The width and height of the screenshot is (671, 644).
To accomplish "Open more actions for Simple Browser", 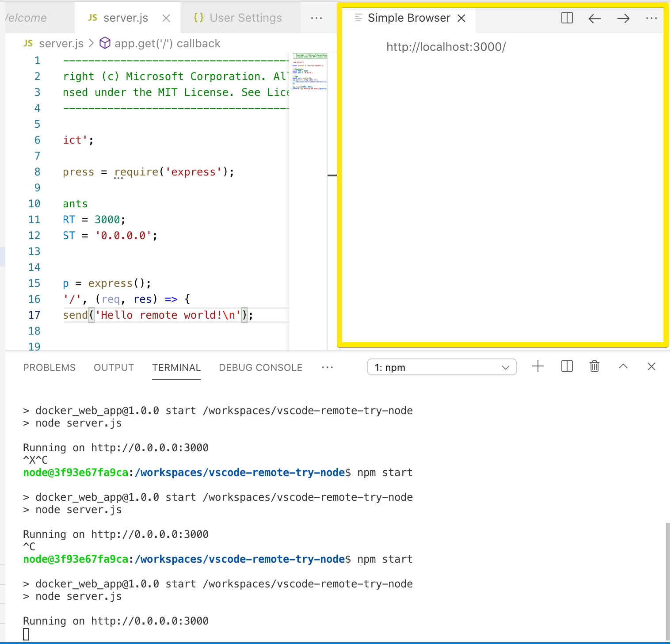I will (x=652, y=18).
